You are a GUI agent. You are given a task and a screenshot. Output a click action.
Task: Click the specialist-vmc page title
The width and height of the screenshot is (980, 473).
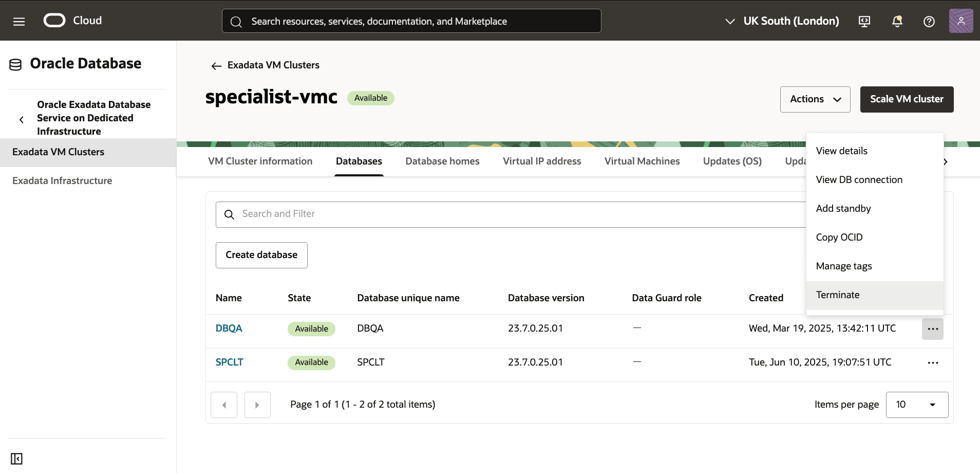tap(271, 97)
